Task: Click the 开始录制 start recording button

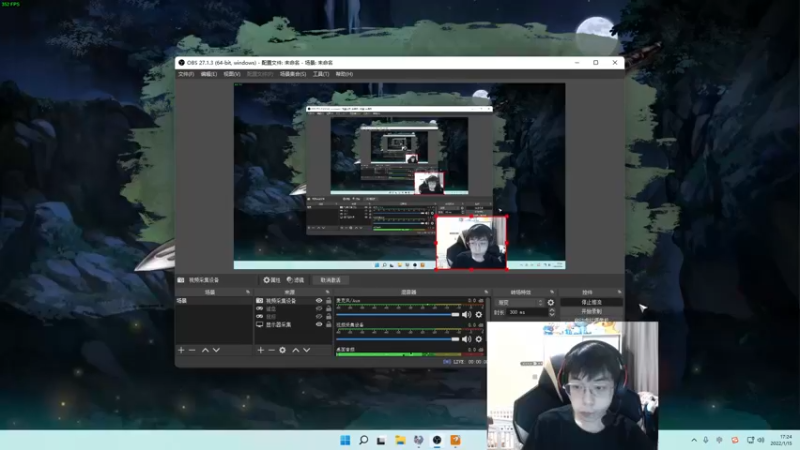Action: coord(591,311)
